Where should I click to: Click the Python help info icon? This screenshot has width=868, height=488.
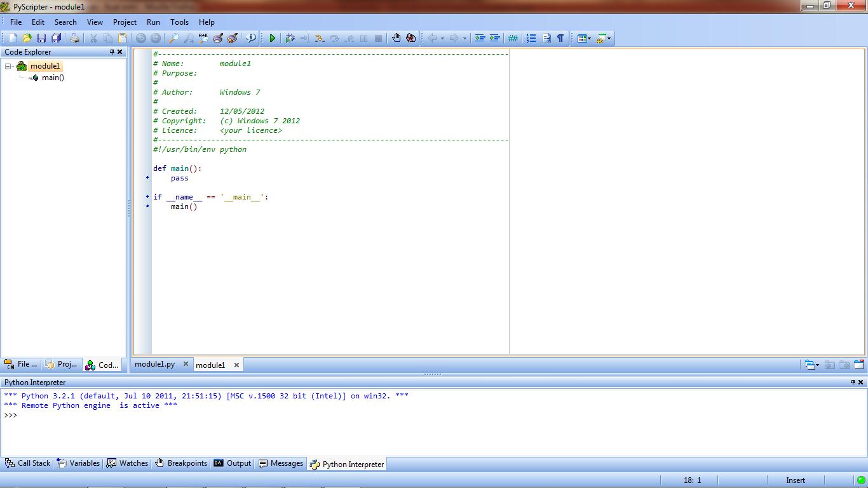(251, 38)
